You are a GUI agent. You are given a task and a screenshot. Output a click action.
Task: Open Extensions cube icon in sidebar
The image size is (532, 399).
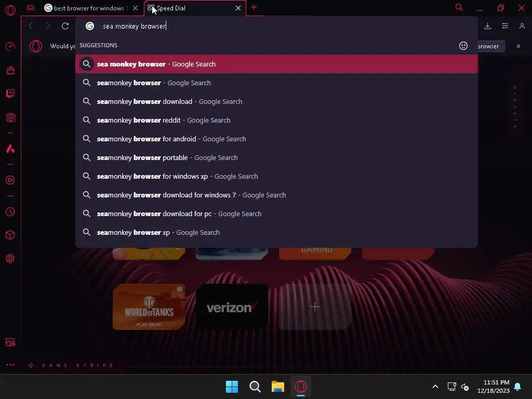tap(10, 235)
